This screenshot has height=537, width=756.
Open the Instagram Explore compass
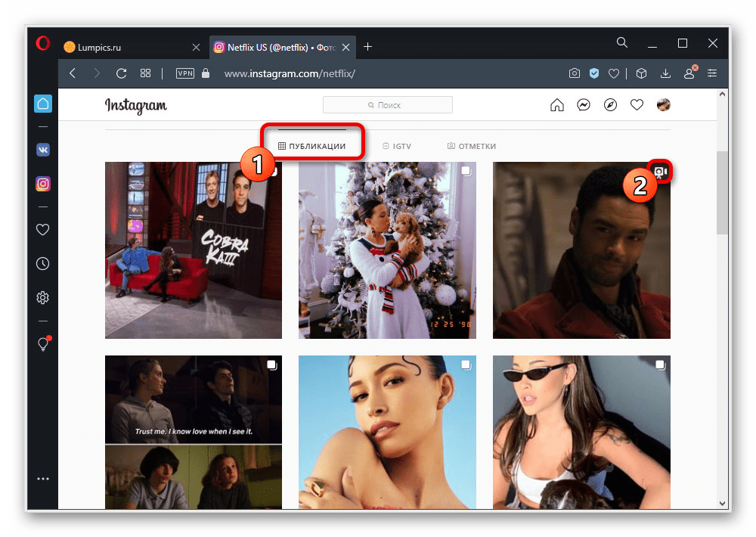(x=610, y=104)
